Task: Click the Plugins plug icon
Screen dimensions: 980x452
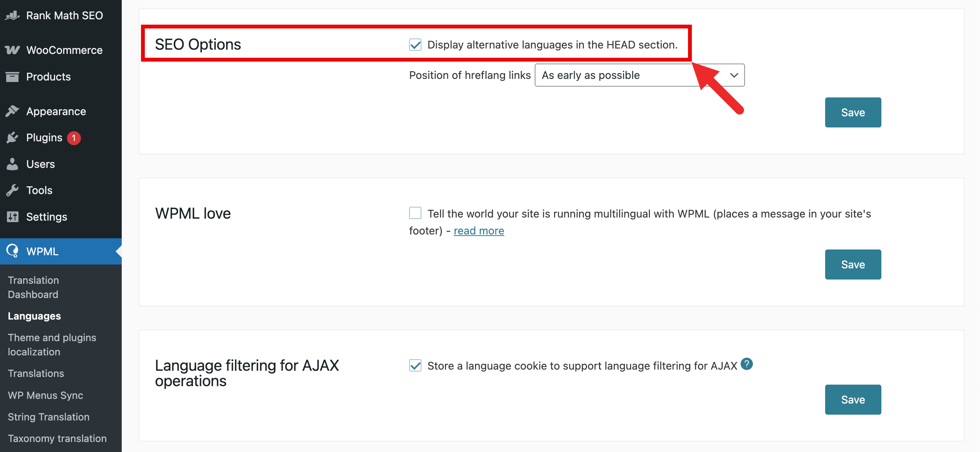Action: 12,137
